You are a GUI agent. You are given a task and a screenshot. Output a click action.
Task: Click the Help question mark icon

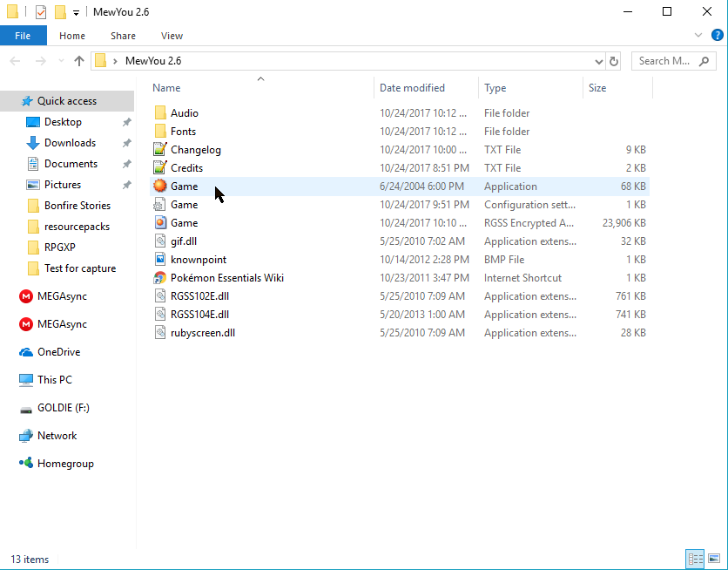click(x=717, y=36)
